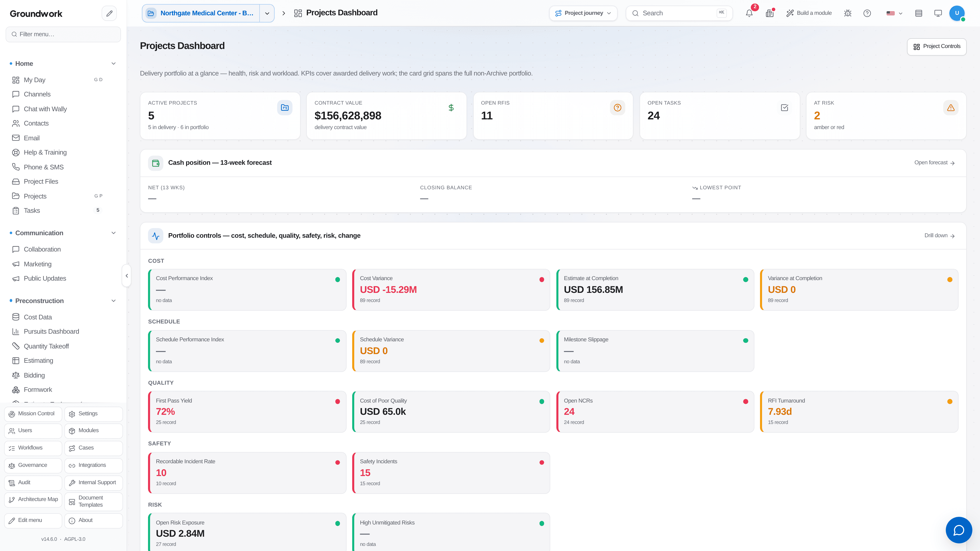Viewport: 980px width, 551px height.
Task: Open the clipboard icon next to bell
Action: pyautogui.click(x=770, y=13)
